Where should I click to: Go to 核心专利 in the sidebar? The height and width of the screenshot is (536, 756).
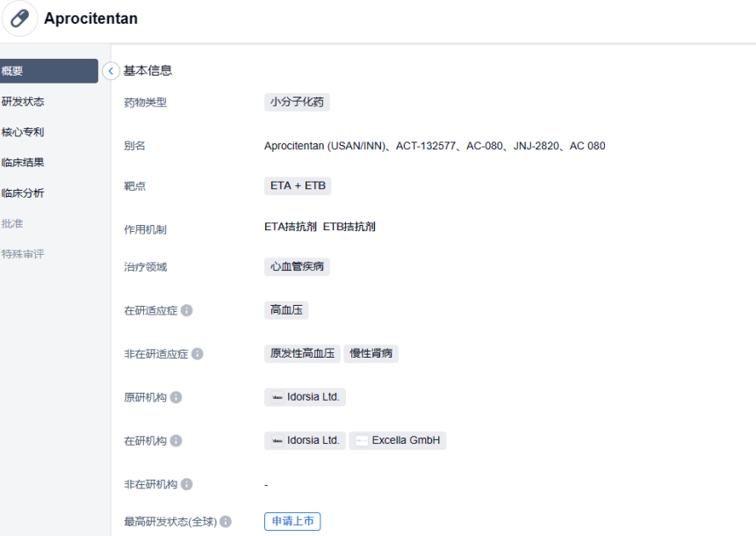coord(23,133)
